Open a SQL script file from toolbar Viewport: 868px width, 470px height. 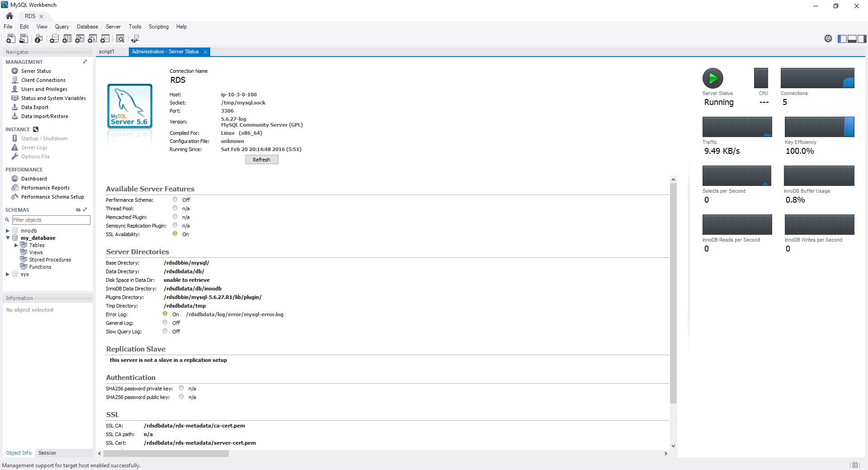(24, 39)
